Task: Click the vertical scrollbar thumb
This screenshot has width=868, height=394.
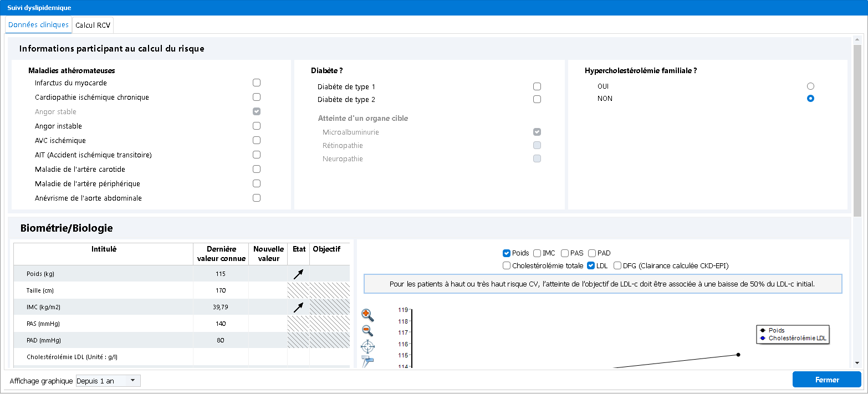Action: pos(857,130)
